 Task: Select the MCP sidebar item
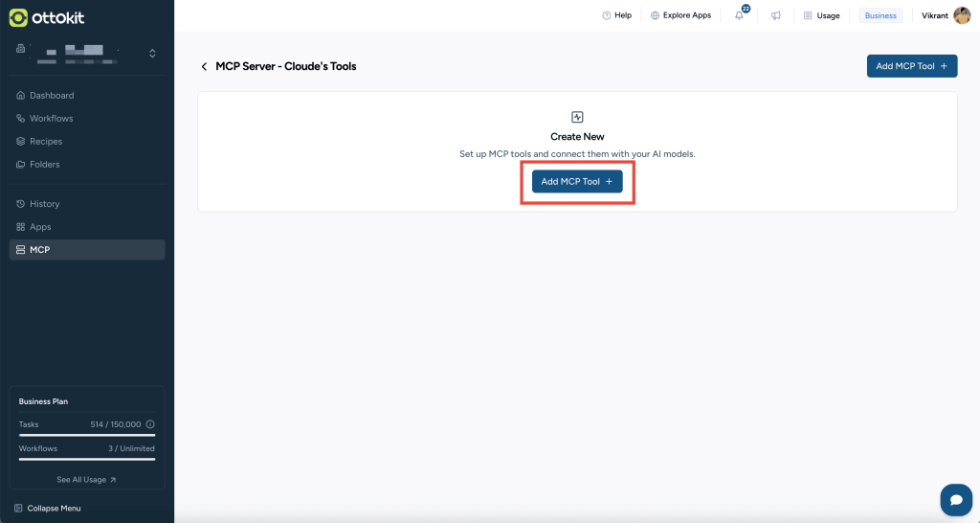pos(39,250)
